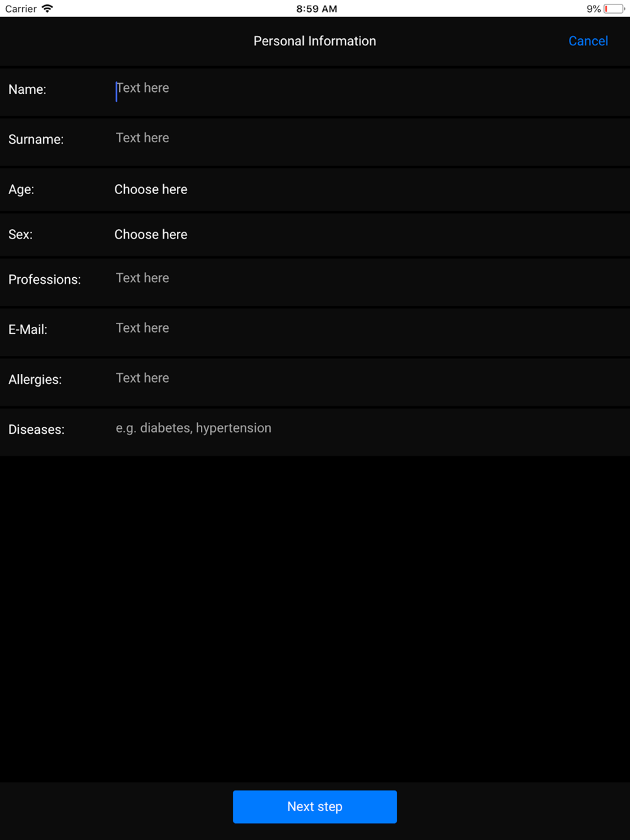Viewport: 630px width, 840px height.
Task: Tap the 8:59 AM clock
Action: point(316,9)
